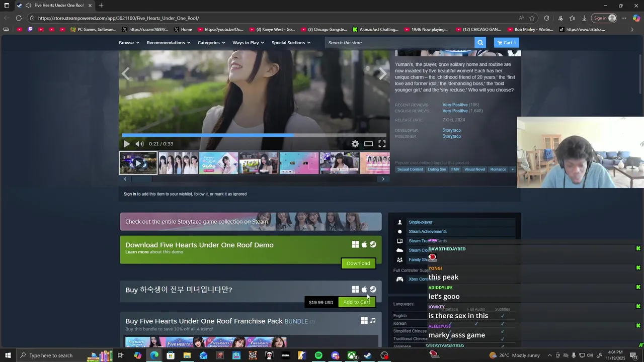The width and height of the screenshot is (644, 362).
Task: Refresh the browser page
Action: 19,18
